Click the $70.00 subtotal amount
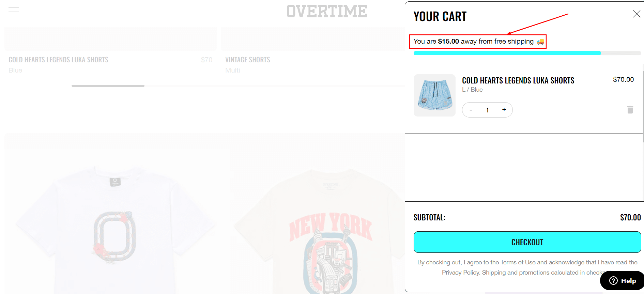 tap(630, 217)
